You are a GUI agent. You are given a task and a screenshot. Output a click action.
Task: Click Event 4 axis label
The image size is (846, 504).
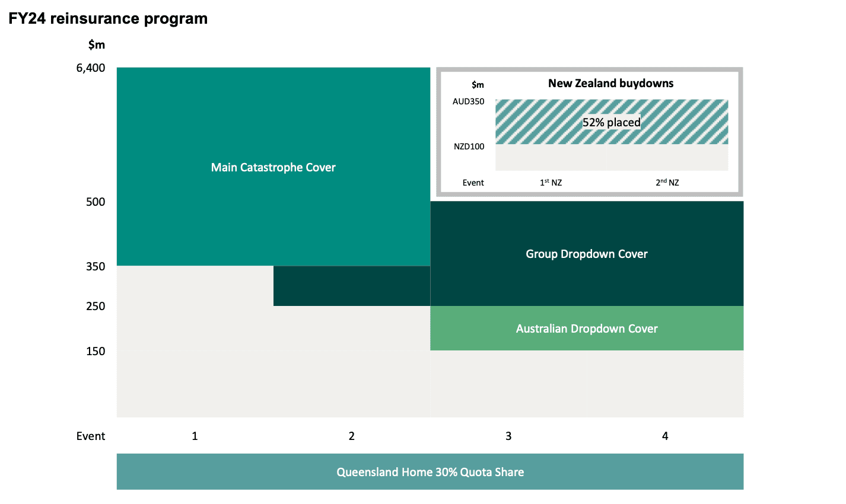coord(664,436)
